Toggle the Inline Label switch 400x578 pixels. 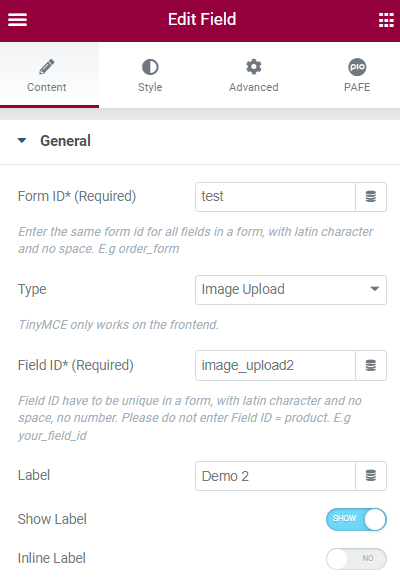[x=356, y=558]
